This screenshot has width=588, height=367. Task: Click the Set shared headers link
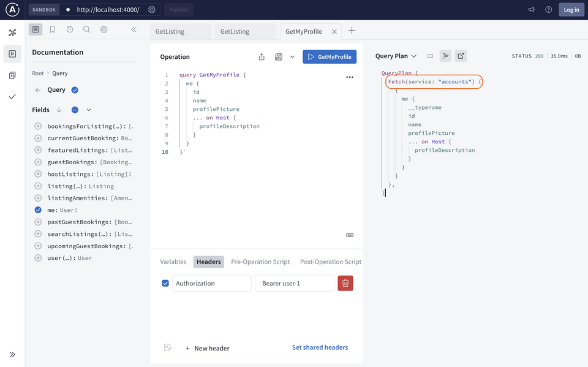point(320,347)
